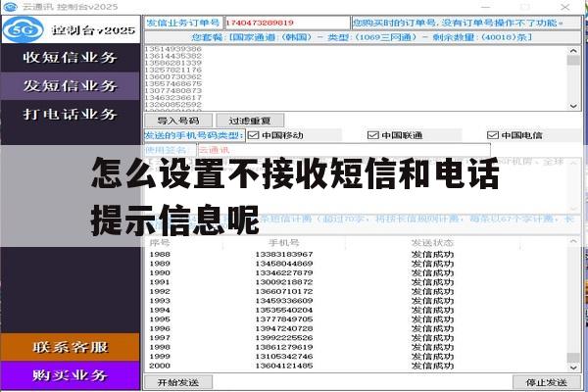Click number 13463236617 in import list
The height and width of the screenshot is (392, 588).
172,98
